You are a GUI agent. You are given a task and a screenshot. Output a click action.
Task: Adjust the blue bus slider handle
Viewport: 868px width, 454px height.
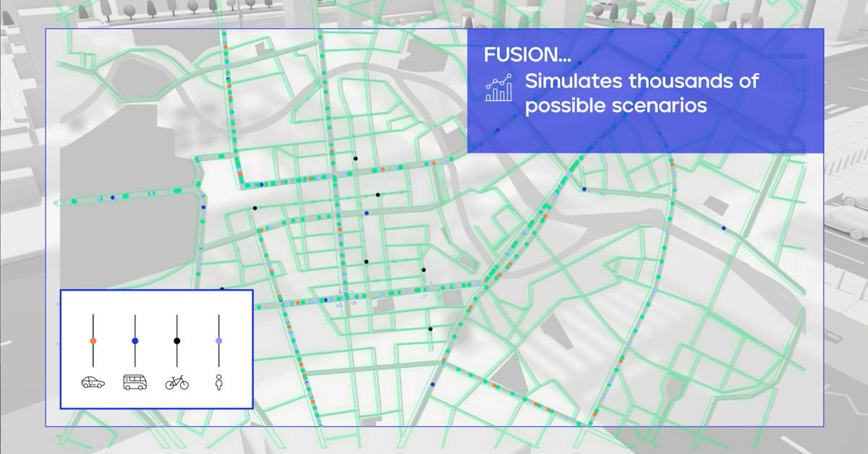click(x=135, y=340)
